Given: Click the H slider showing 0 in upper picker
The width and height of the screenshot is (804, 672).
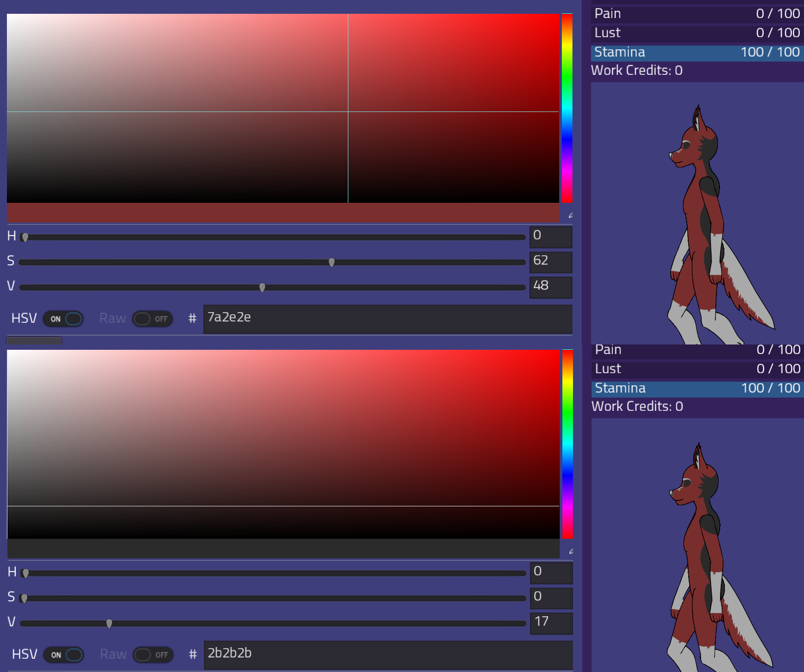Looking at the screenshot, I should (x=272, y=237).
